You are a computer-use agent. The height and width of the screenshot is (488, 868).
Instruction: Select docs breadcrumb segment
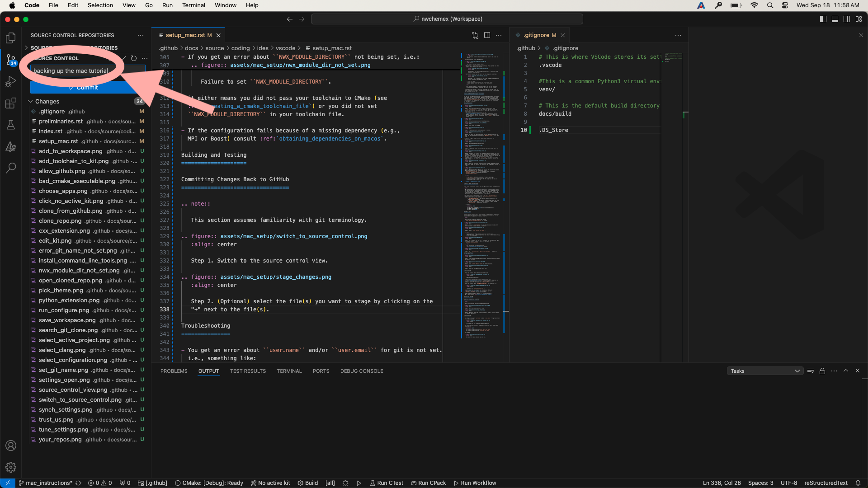click(x=191, y=48)
